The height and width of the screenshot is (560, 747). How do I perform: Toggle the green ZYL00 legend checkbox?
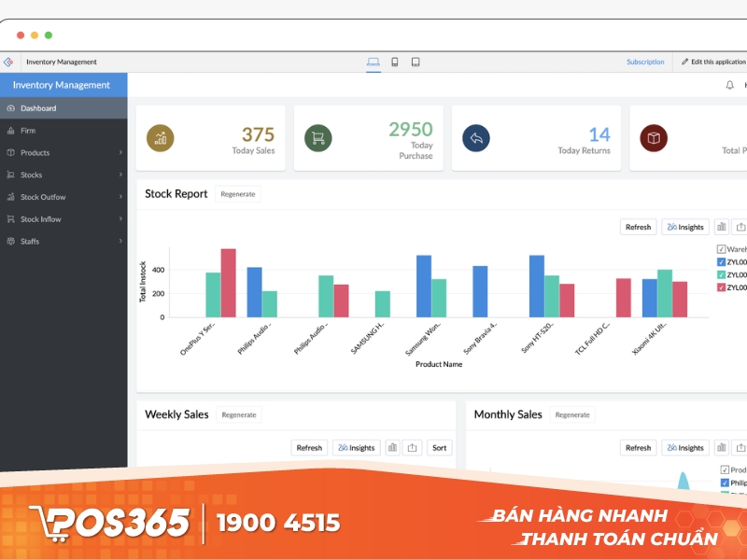pyautogui.click(x=721, y=274)
